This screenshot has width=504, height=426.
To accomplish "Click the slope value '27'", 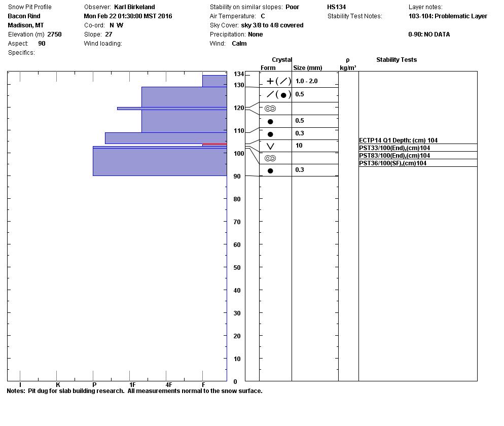I will pyautogui.click(x=109, y=34).
